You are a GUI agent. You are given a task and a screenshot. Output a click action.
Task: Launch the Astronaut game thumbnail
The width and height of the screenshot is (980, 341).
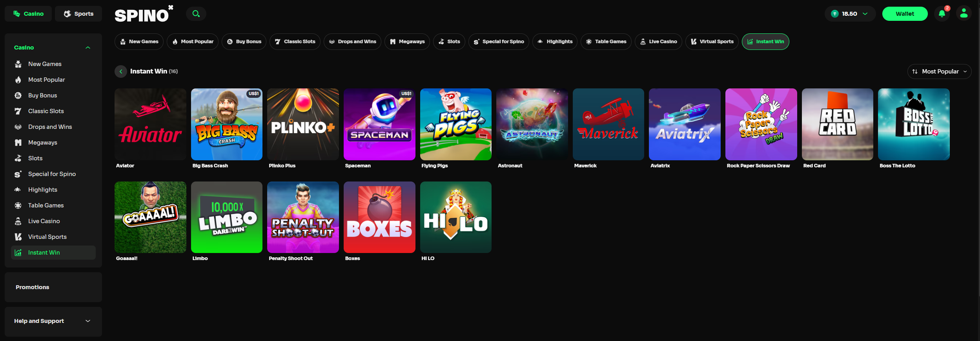tap(532, 124)
